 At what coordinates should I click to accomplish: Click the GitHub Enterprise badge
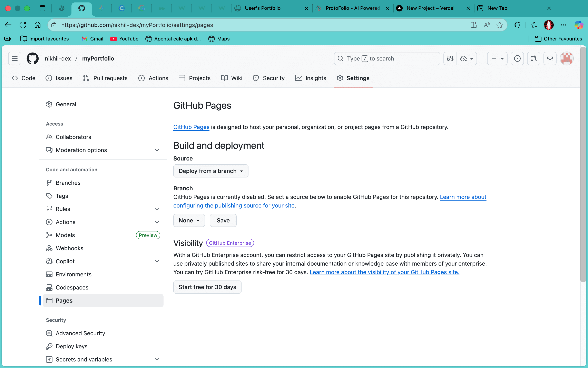[x=230, y=243]
